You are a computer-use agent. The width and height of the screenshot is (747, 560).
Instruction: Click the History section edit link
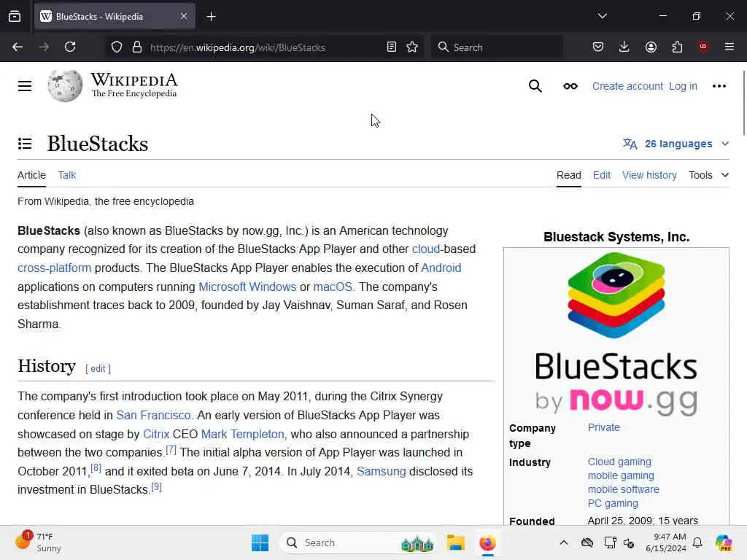(x=98, y=368)
